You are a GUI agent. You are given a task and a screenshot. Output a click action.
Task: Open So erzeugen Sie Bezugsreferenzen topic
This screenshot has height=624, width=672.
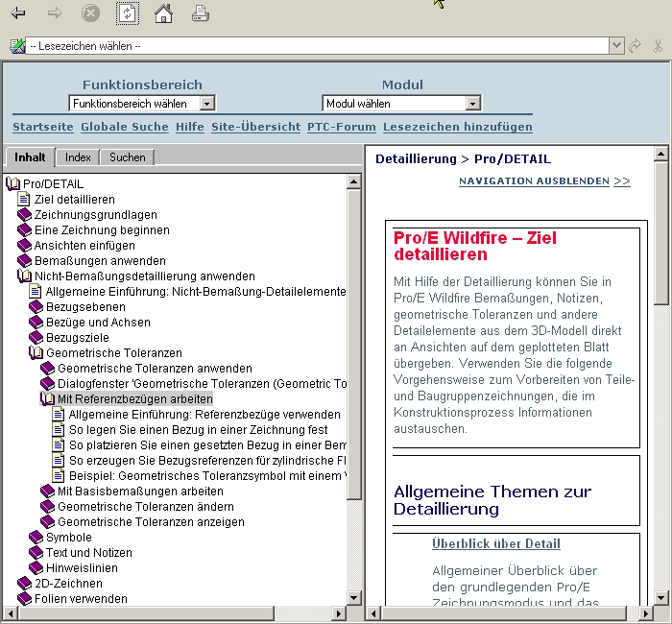(x=207, y=461)
